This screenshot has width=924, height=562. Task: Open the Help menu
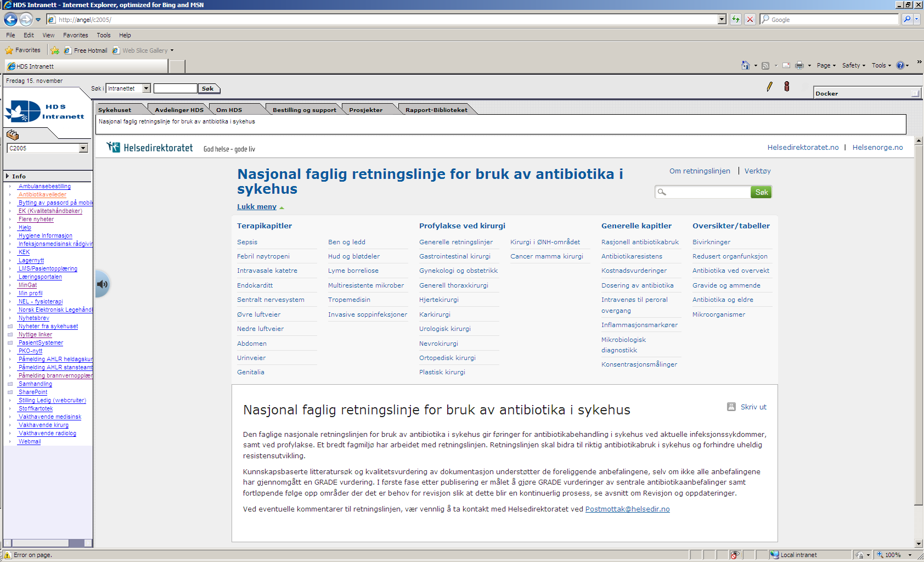[x=125, y=35]
